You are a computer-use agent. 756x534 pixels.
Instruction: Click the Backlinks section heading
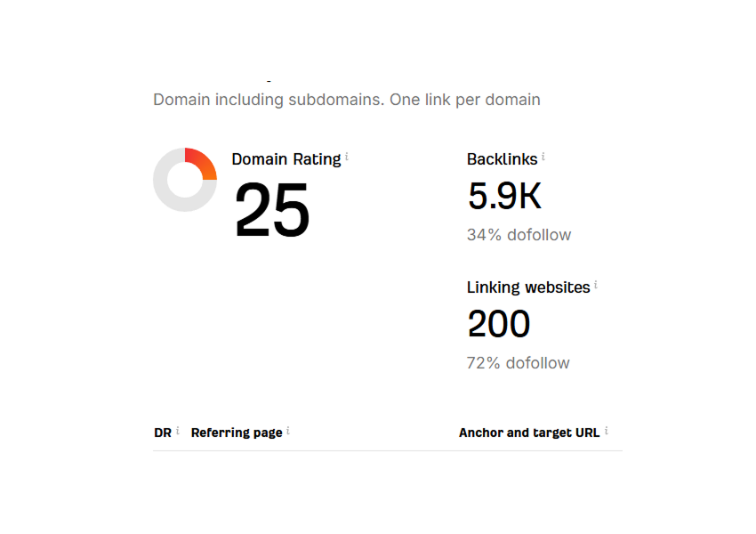point(501,158)
